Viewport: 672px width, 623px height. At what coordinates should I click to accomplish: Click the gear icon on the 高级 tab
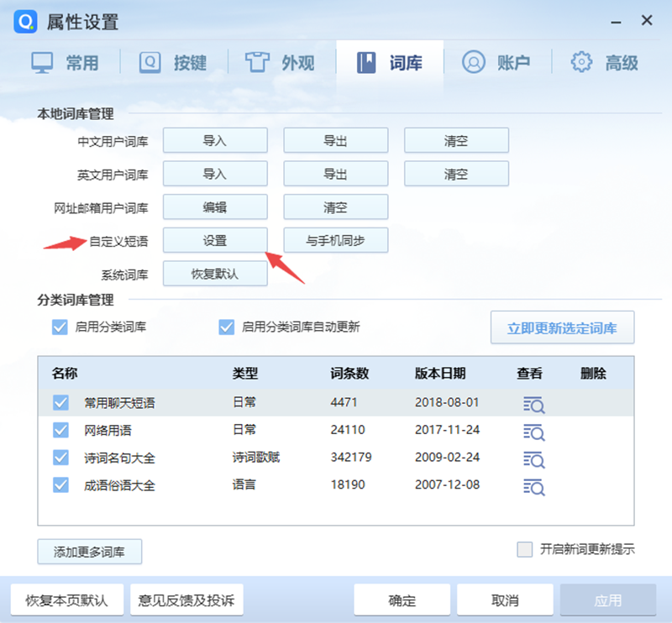pyautogui.click(x=580, y=61)
